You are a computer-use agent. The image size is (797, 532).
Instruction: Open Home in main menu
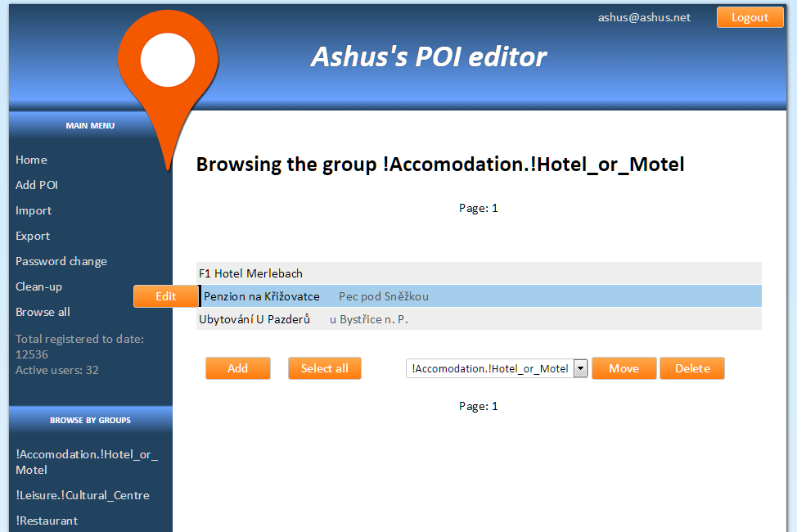coord(31,160)
